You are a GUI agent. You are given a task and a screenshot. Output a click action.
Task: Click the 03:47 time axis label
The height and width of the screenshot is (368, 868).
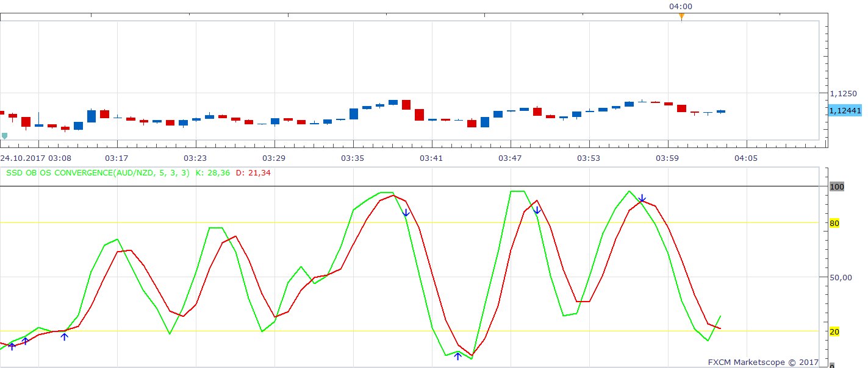pos(510,158)
